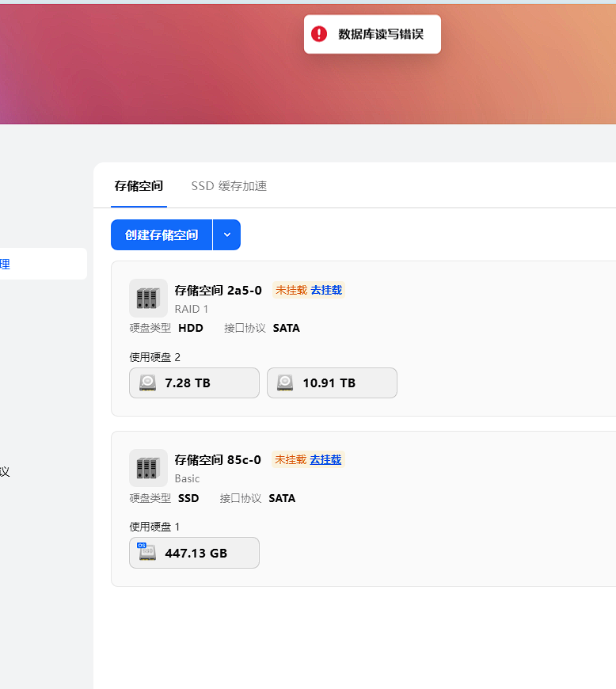Expand the dropdown arrow beside 创建存储空间
Screen dimensions: 616x689
tap(227, 235)
